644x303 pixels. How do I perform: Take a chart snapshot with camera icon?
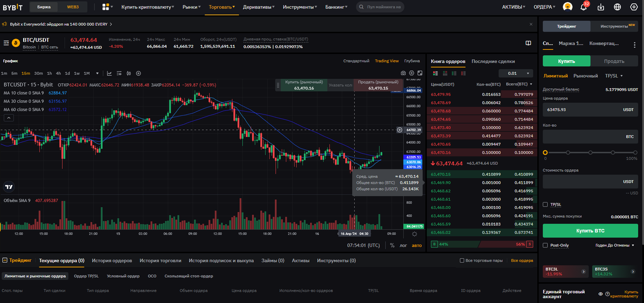[403, 73]
